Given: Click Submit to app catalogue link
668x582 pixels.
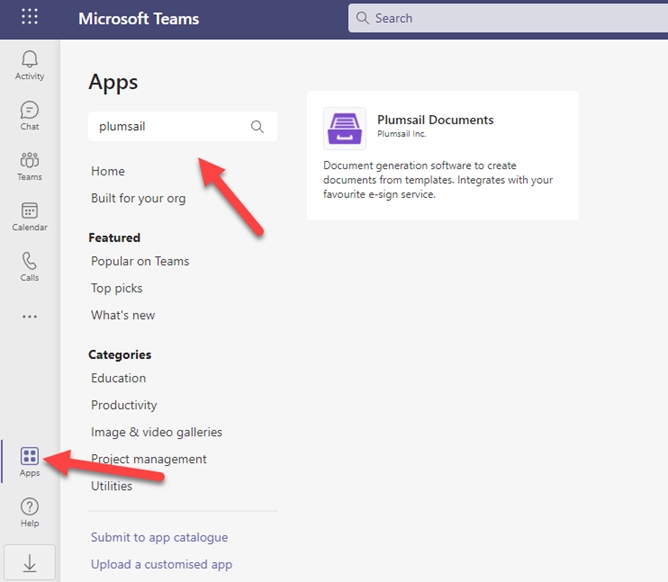Looking at the screenshot, I should coord(159,538).
